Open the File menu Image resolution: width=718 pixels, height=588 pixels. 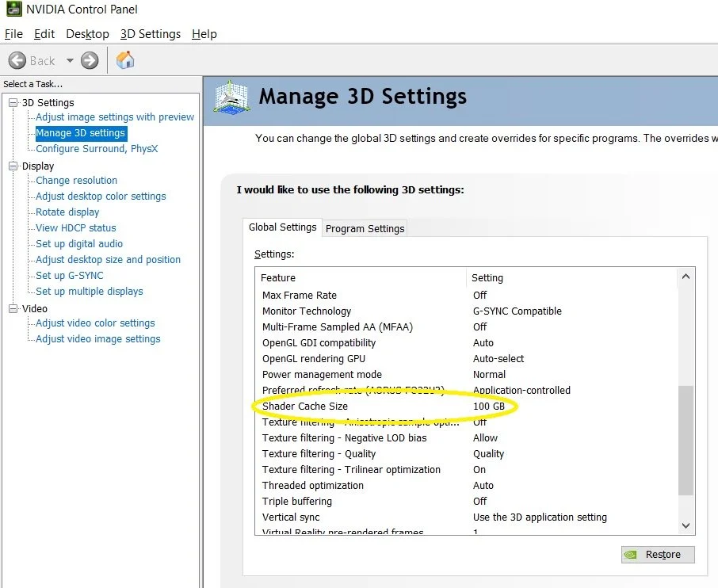click(13, 34)
